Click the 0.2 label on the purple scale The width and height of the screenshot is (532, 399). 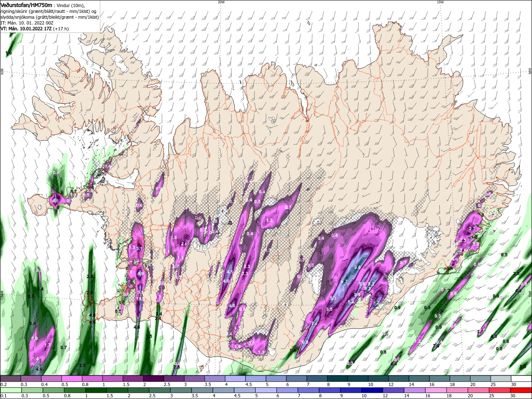[3, 385]
